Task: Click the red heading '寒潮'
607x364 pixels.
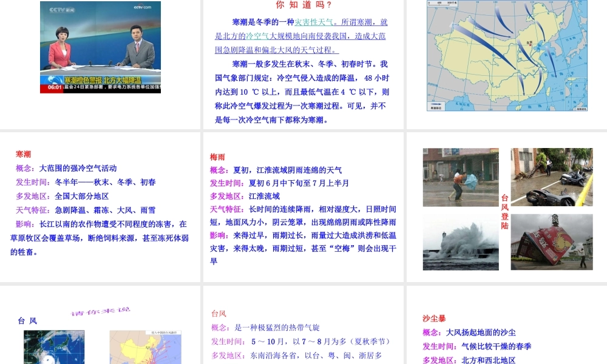Action: (x=23, y=154)
